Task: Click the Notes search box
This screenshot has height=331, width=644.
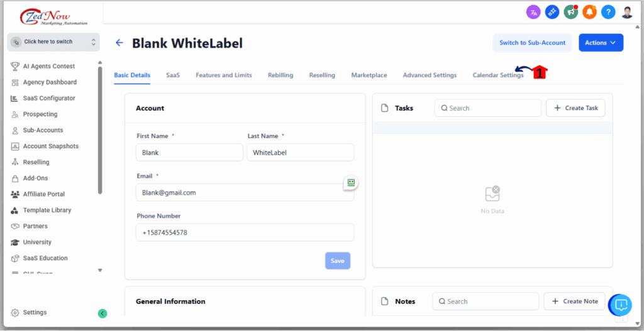Action: (486, 301)
